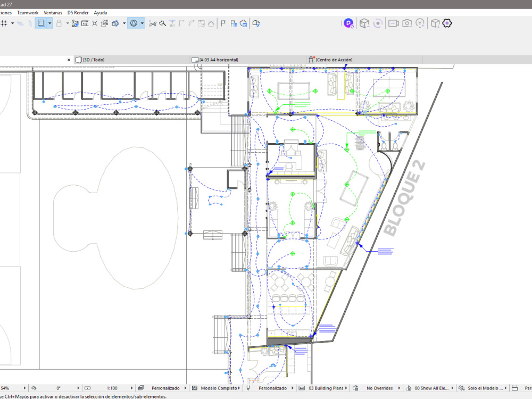Screen dimensions: 532x399
Task: Click the flag marker icon
Action: coord(223,23)
